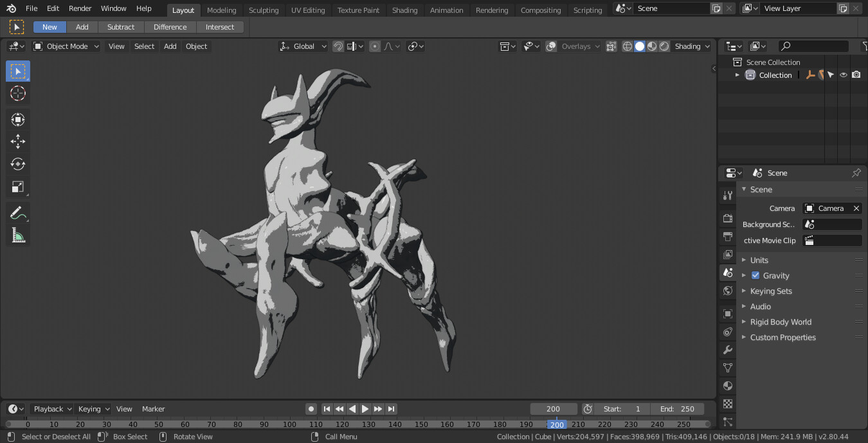Click the Subtract selection mode button
This screenshot has width=868, height=443.
coord(121,27)
